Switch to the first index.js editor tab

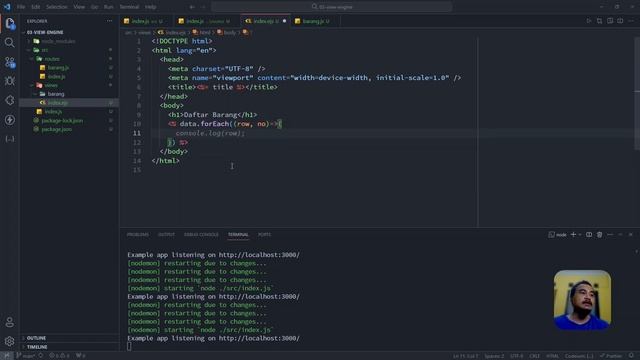tap(147, 21)
